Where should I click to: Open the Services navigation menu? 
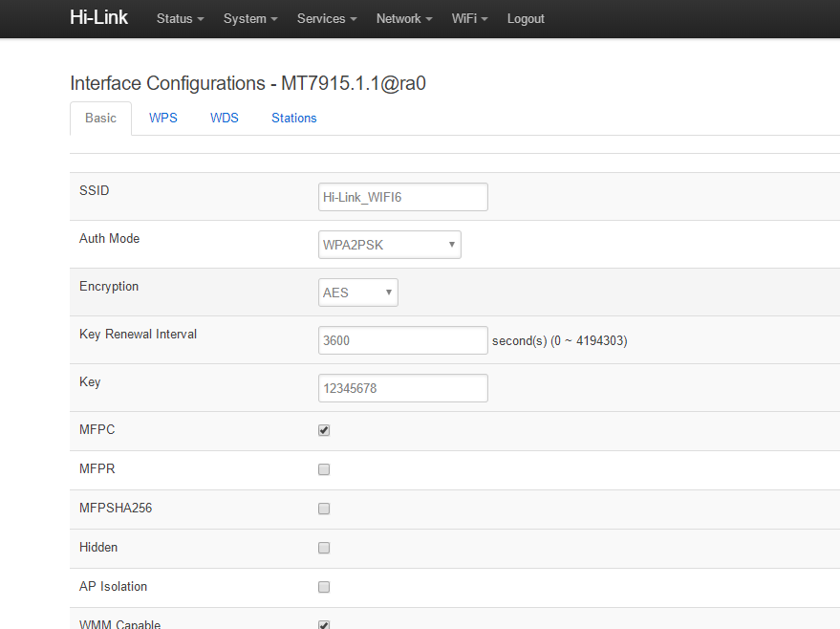(327, 19)
